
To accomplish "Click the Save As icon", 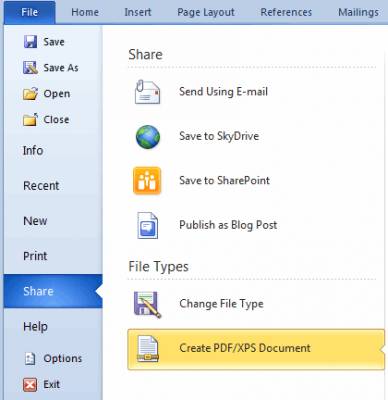I will click(30, 68).
